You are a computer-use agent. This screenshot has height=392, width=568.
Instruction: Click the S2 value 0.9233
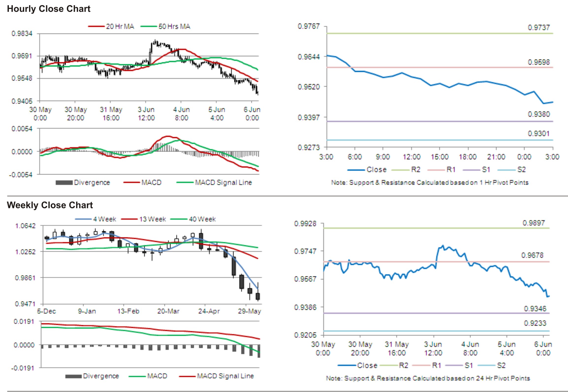[x=535, y=323]
